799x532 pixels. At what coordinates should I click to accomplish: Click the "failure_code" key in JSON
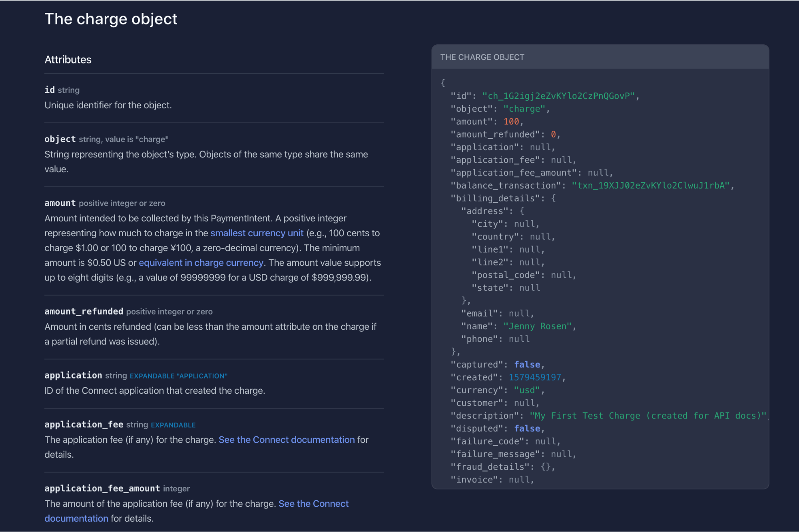coord(487,441)
